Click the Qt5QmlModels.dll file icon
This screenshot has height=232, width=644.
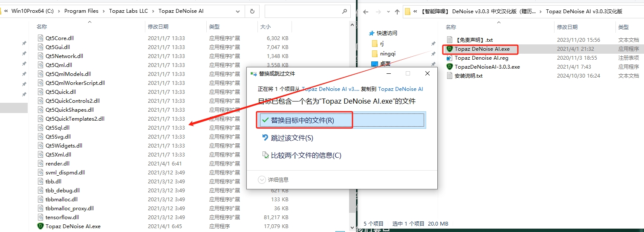click(40, 74)
